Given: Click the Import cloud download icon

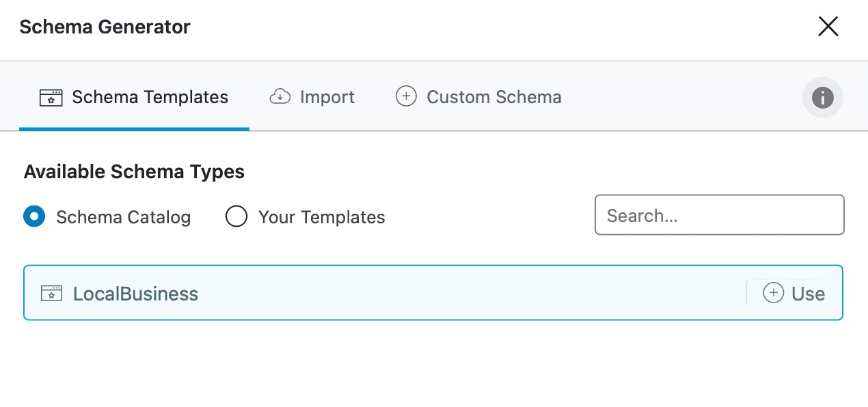Looking at the screenshot, I should pos(280,97).
